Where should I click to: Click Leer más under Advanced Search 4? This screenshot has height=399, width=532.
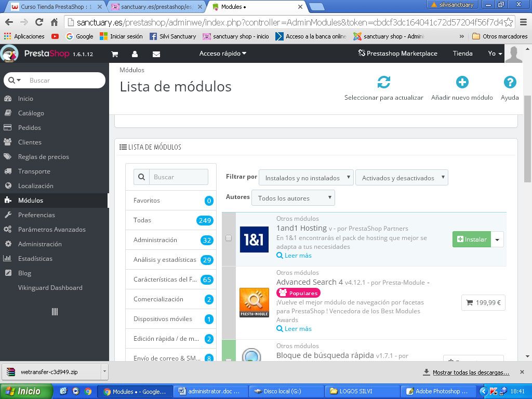pyautogui.click(x=294, y=329)
